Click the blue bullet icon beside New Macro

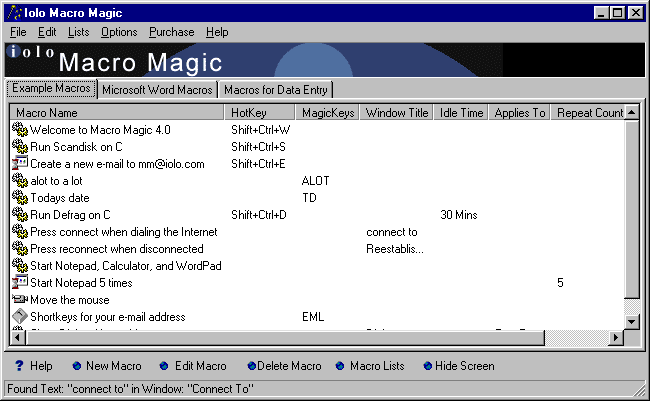(x=77, y=366)
